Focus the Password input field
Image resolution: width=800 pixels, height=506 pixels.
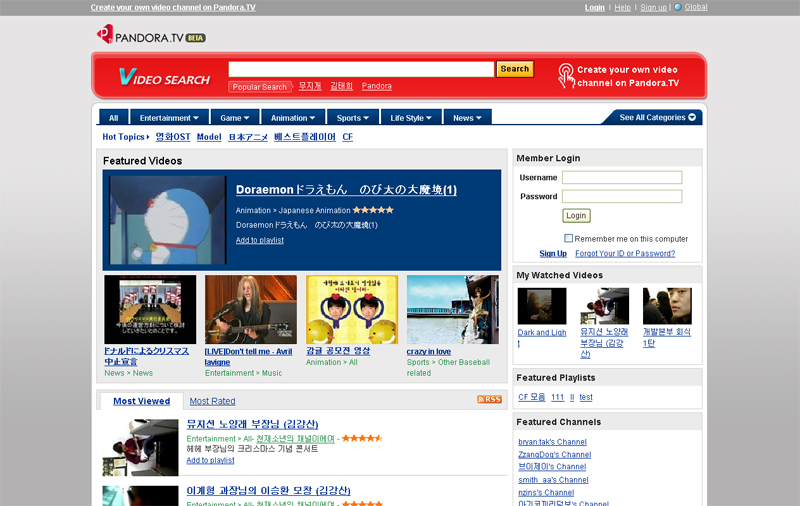click(622, 196)
